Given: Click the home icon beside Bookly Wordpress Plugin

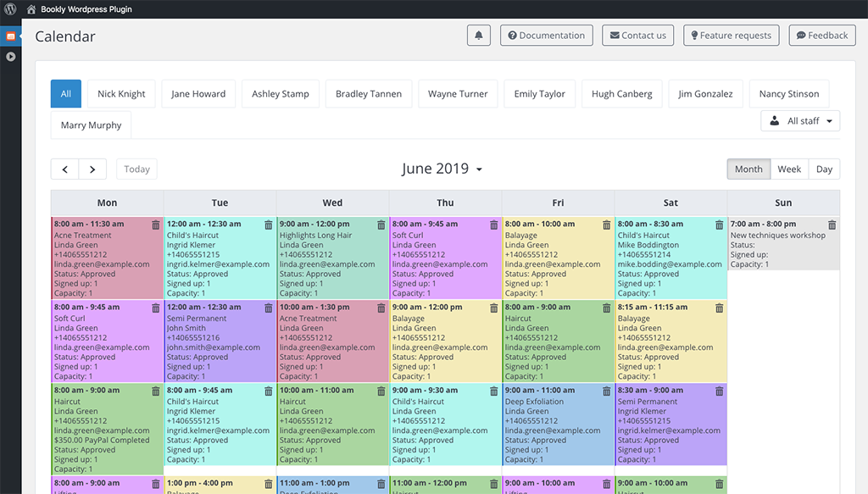Looking at the screenshot, I should 31,9.
